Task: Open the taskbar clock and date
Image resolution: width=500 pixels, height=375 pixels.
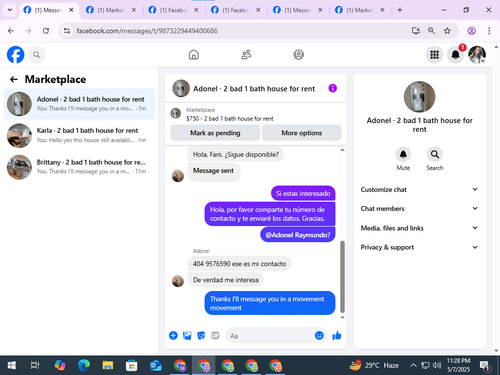Action: (458, 365)
